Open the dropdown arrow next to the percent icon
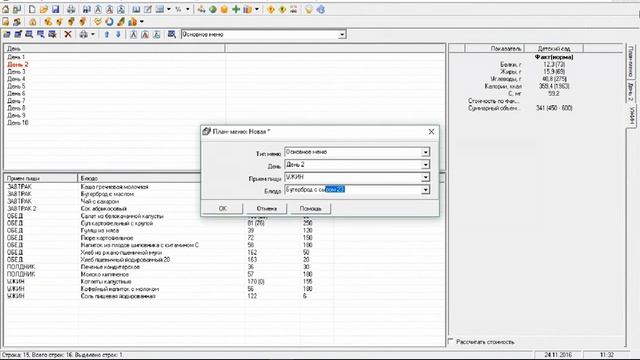640x360 pixels. [x=188, y=9]
